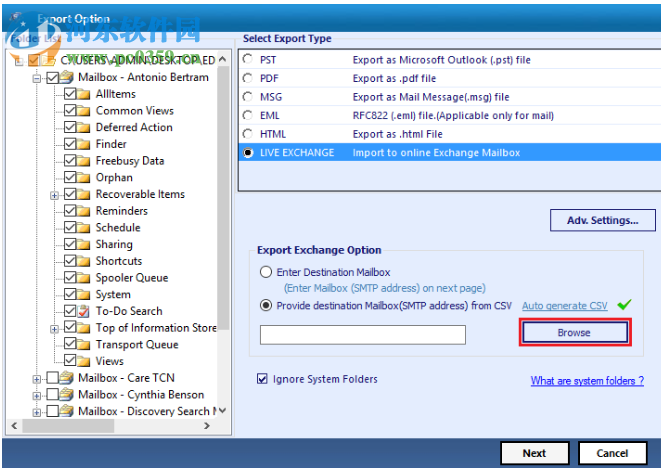This screenshot has height=470, width=661.
Task: Click the Sharing folder icon
Action: (83, 244)
